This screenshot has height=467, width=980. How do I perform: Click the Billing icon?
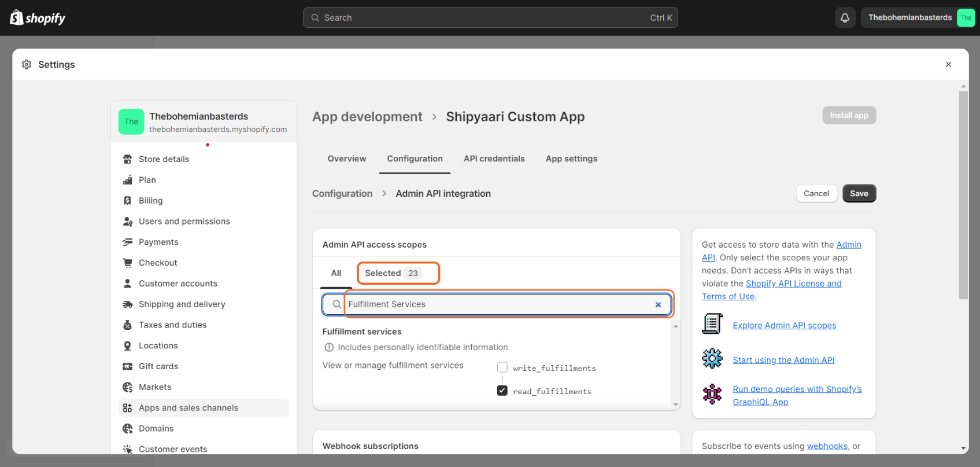(x=128, y=201)
